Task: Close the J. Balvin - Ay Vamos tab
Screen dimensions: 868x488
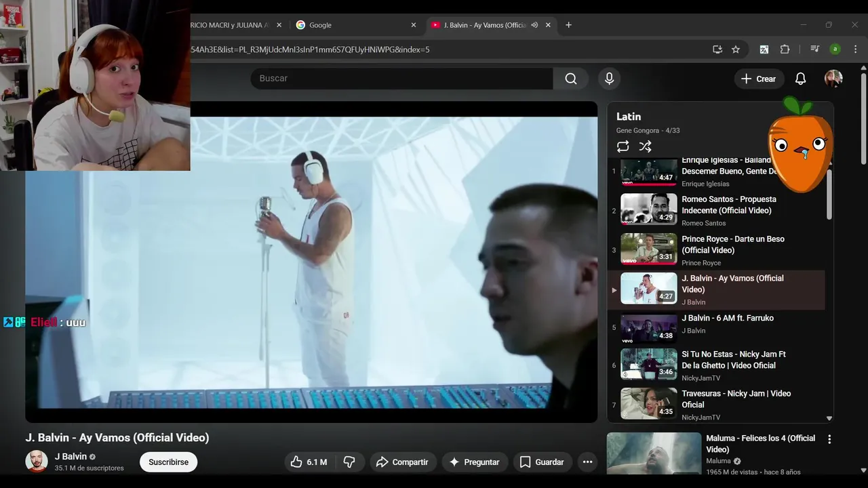Action: 548,25
